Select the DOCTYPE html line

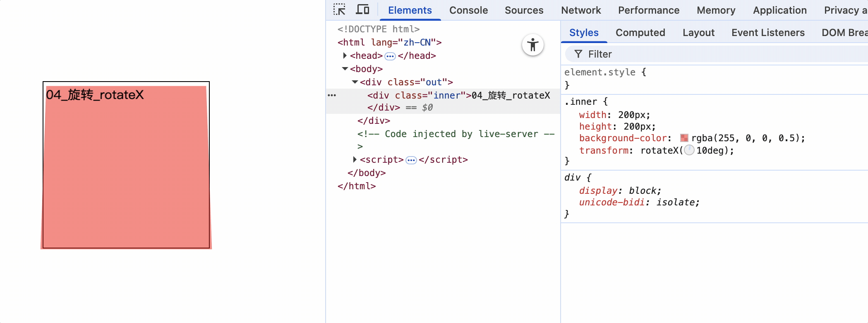click(x=379, y=29)
